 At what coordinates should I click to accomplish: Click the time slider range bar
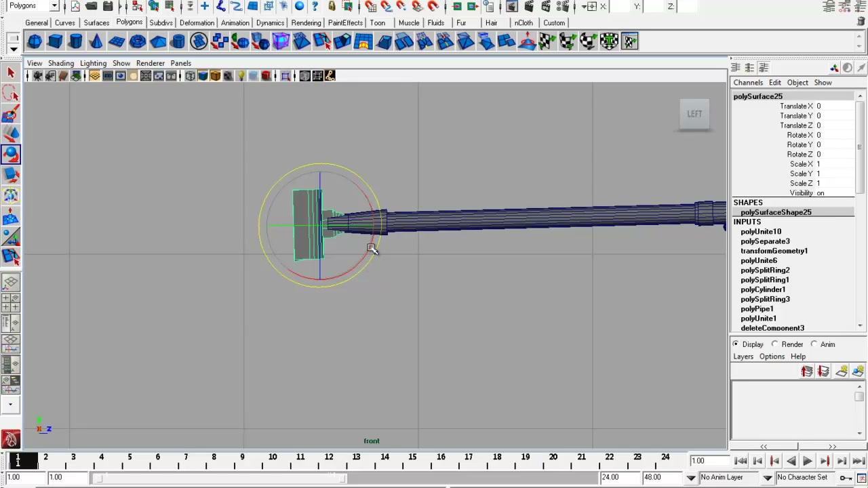click(x=220, y=477)
